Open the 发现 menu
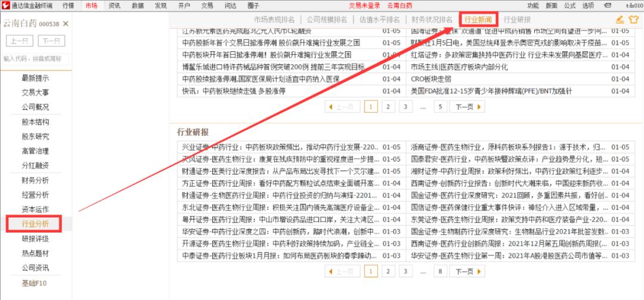 (x=161, y=5)
